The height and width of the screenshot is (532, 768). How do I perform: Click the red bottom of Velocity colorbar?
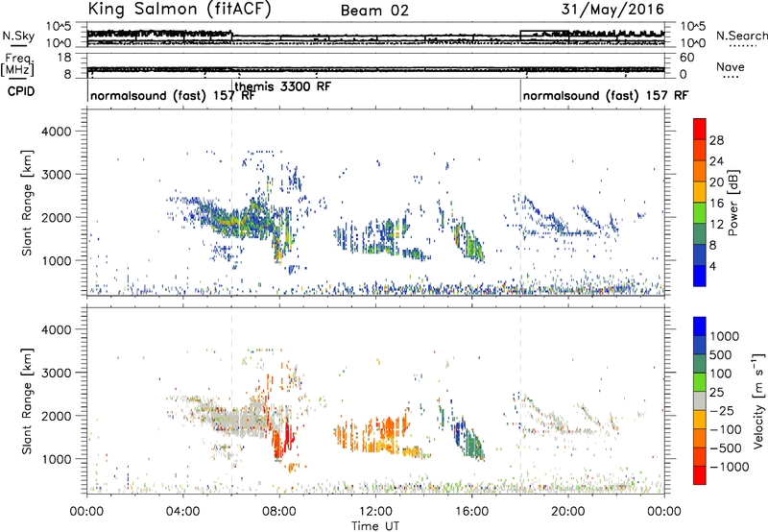pyautogui.click(x=700, y=475)
